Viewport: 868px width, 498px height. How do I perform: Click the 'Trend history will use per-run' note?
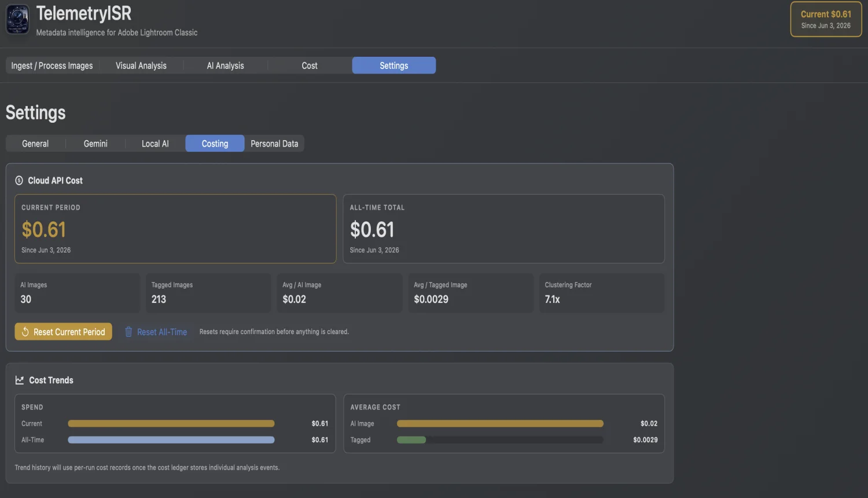coord(147,467)
